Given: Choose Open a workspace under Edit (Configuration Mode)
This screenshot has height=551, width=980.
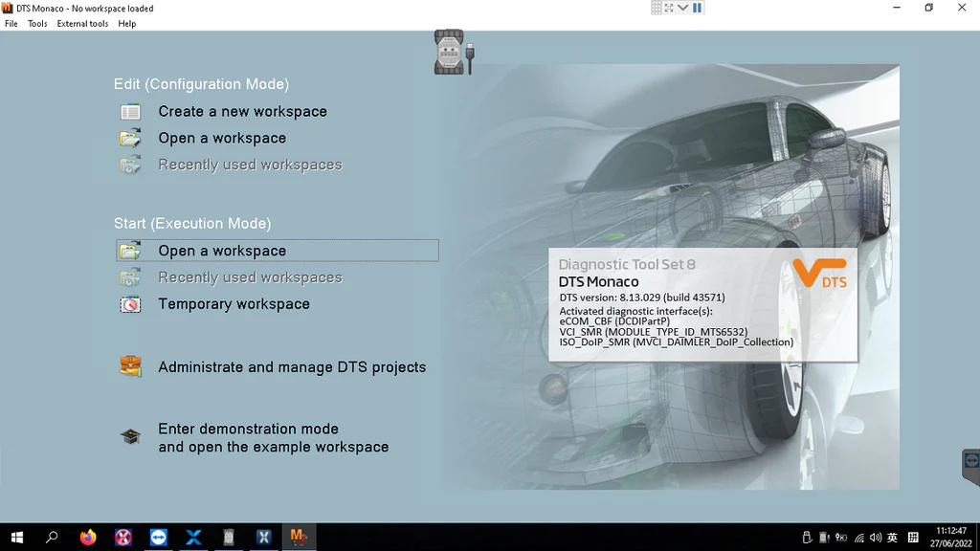Looking at the screenshot, I should 222,138.
